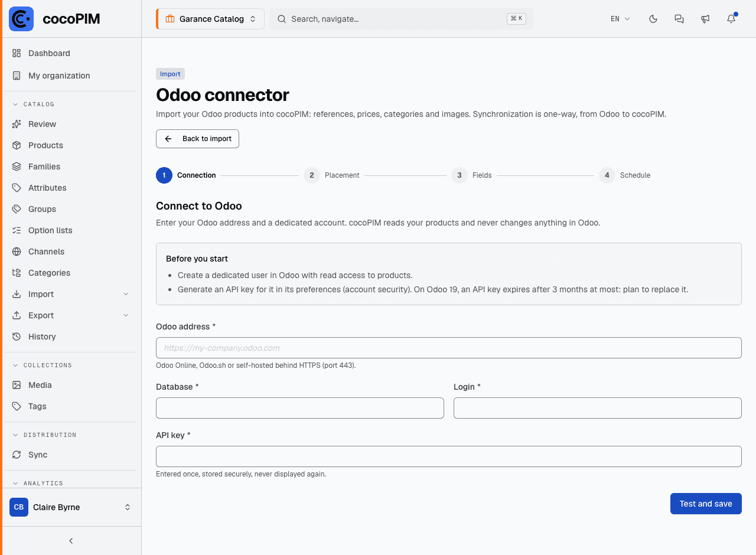Go to My organization
756x555 pixels.
tap(71, 76)
